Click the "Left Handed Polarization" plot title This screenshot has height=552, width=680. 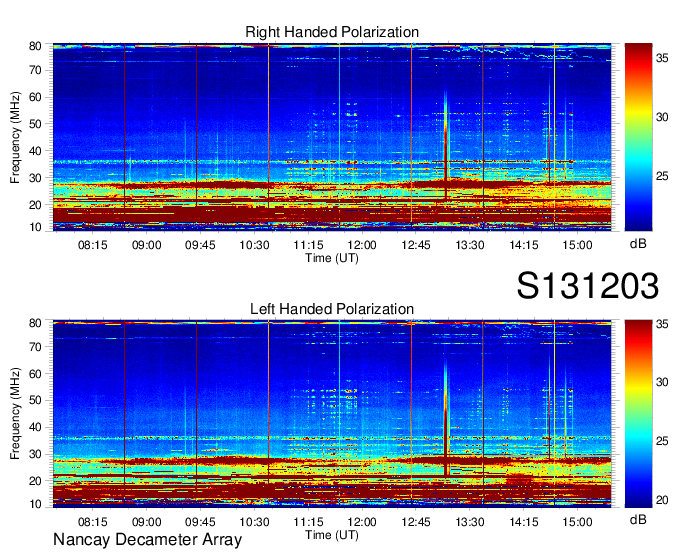pos(332,309)
